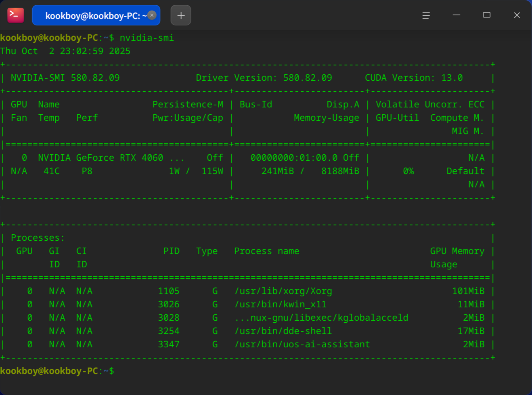Click the PID 3028
The width and height of the screenshot is (532, 395).
(169, 318)
